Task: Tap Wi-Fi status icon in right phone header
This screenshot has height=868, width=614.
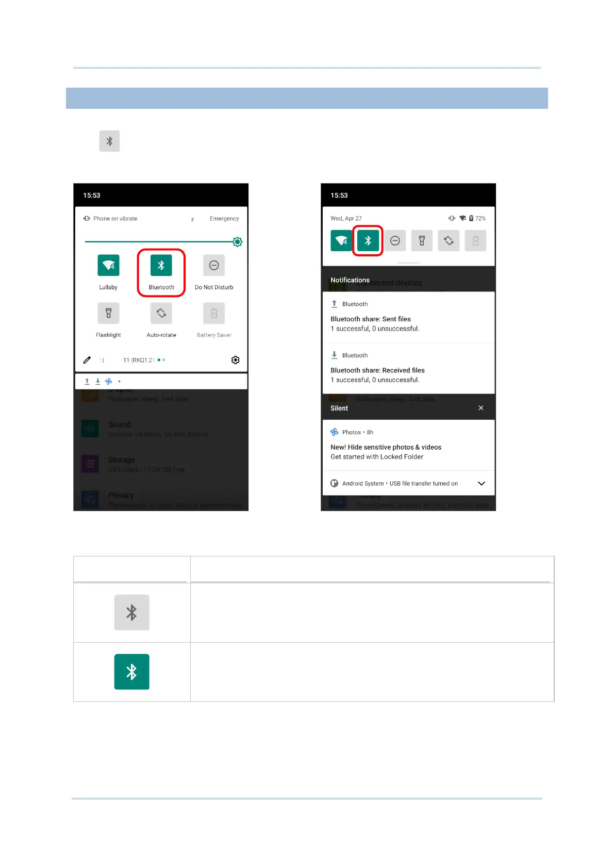Action: coord(462,218)
